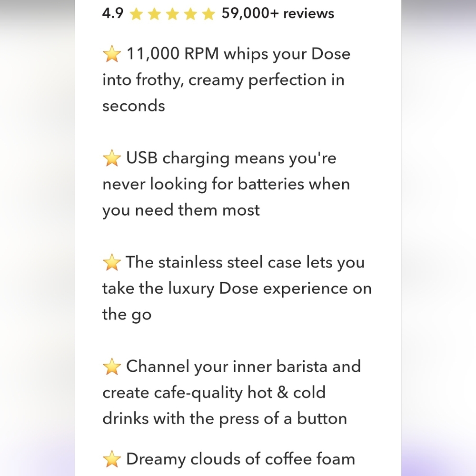
Task: Click the line 'create cafe-quality hot & cold'
Action: 214,393
